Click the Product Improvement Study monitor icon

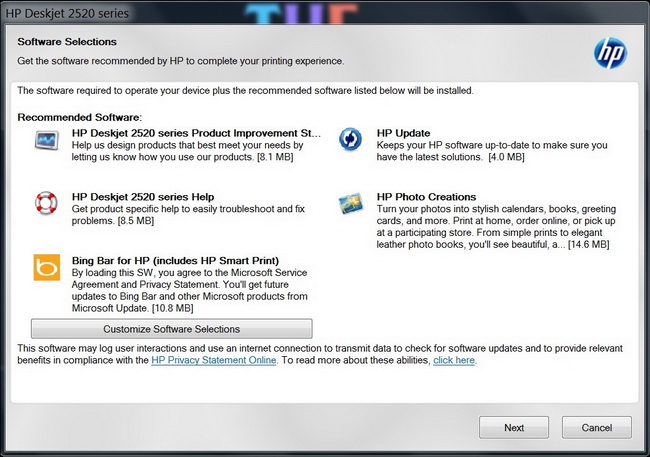click(x=46, y=140)
